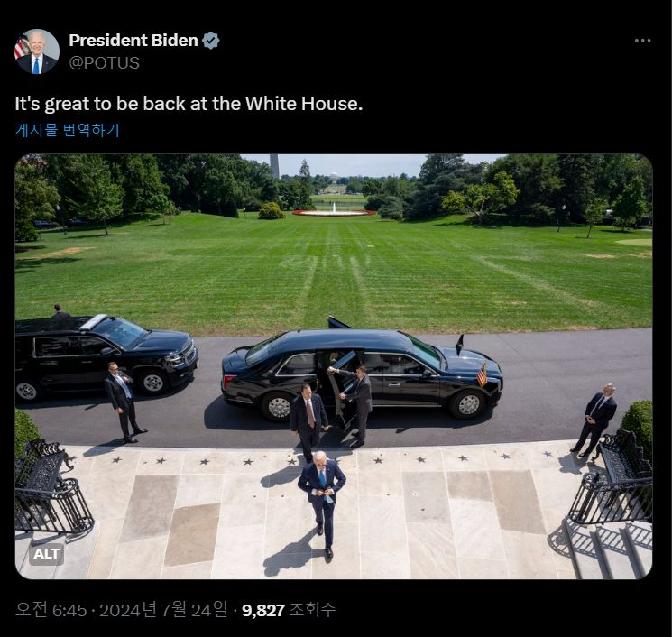
Task: Click the 2024년 7월 24일 date
Action: pos(163,610)
